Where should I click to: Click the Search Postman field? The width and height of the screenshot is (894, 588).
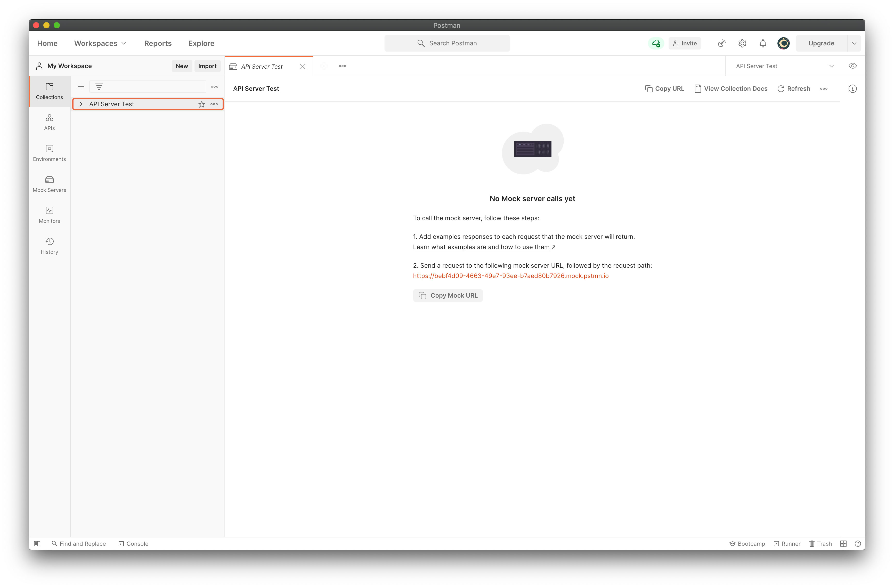click(x=447, y=43)
